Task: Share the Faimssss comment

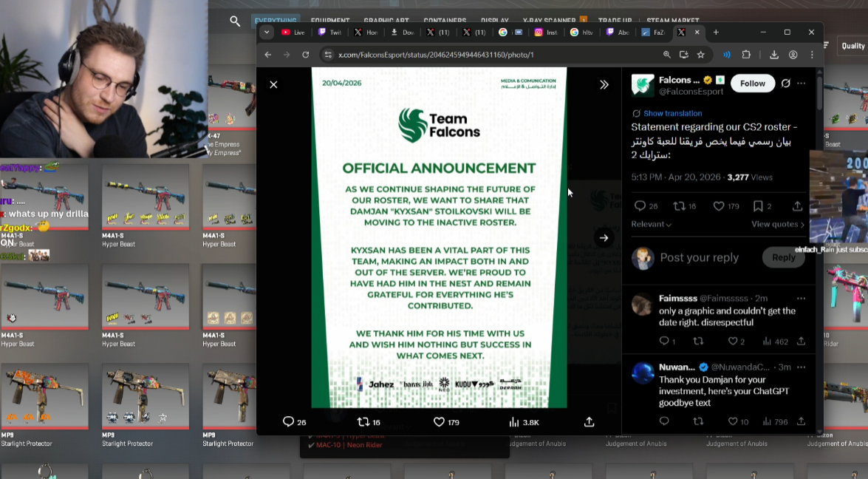Action: [801, 341]
